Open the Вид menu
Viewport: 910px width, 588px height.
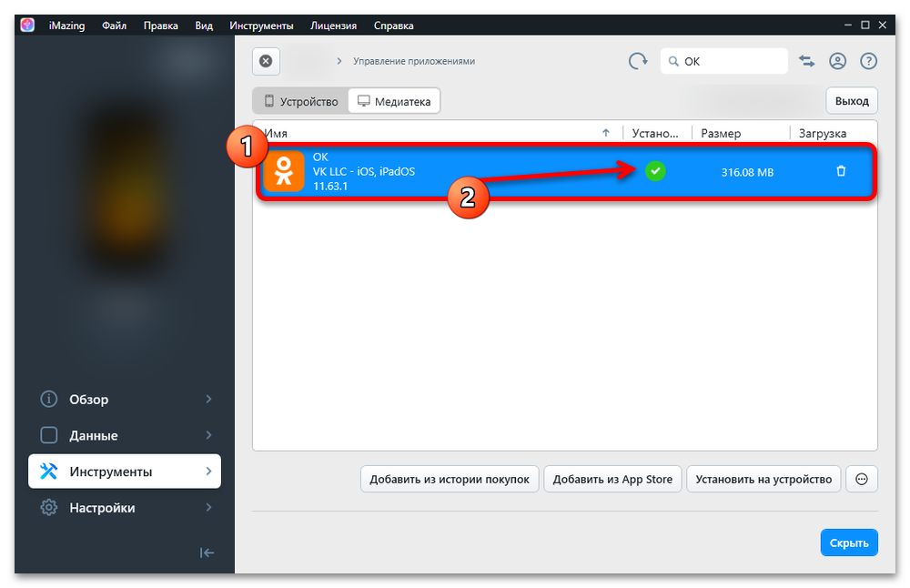(204, 25)
